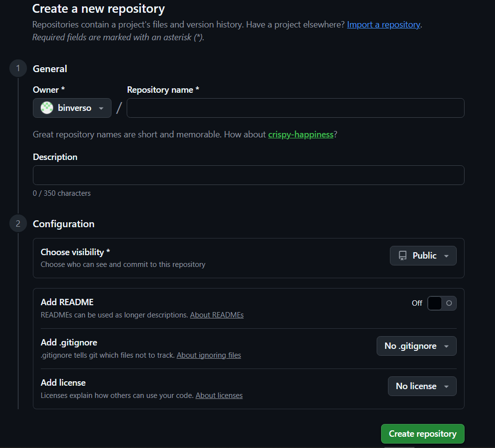Click the binverso owner avatar icon
495x448 pixels.
click(x=47, y=108)
